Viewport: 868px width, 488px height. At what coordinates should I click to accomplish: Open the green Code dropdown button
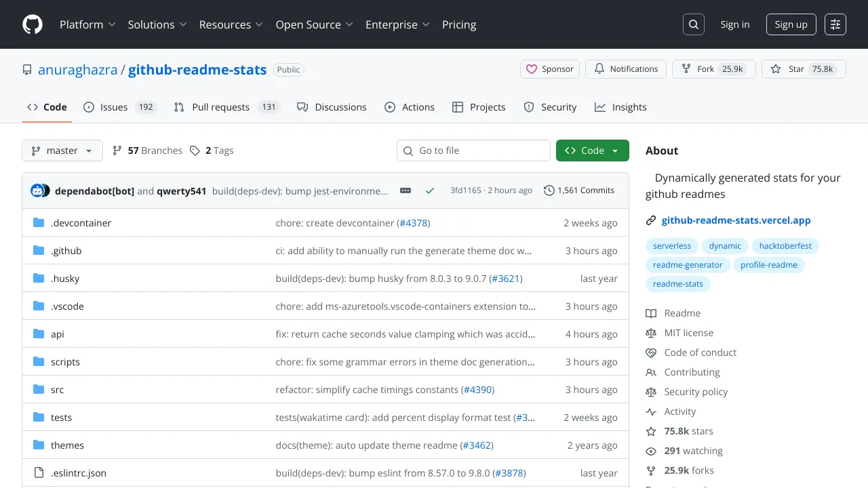[x=593, y=150]
